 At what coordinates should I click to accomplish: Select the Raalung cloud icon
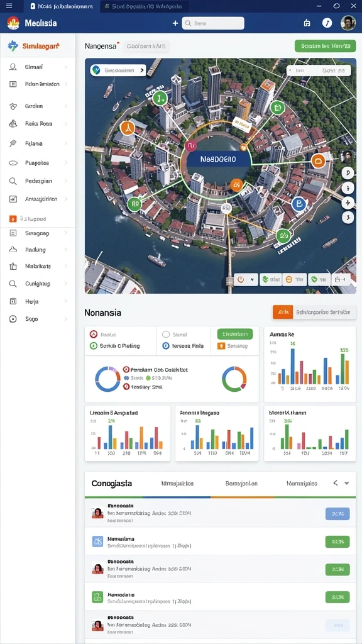click(13, 250)
